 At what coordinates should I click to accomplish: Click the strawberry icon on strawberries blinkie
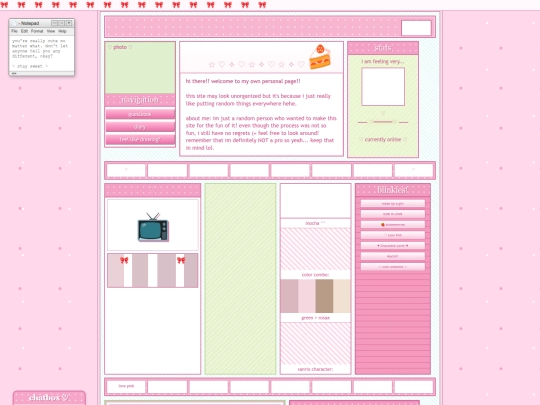pyautogui.click(x=382, y=225)
